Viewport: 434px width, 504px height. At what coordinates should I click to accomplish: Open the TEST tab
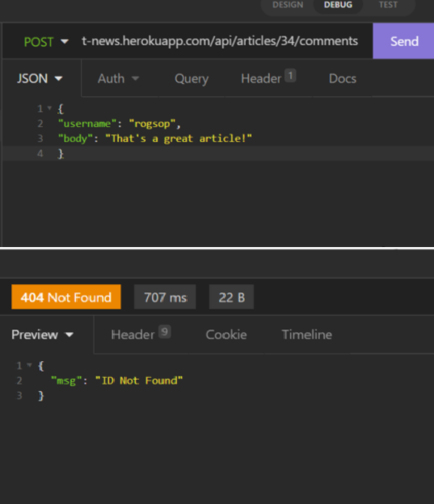388,5
